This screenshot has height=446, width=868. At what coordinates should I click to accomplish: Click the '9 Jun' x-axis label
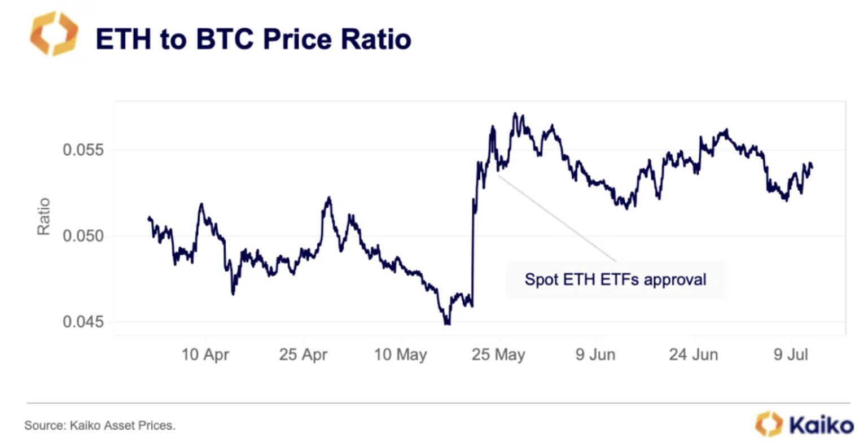[595, 355]
